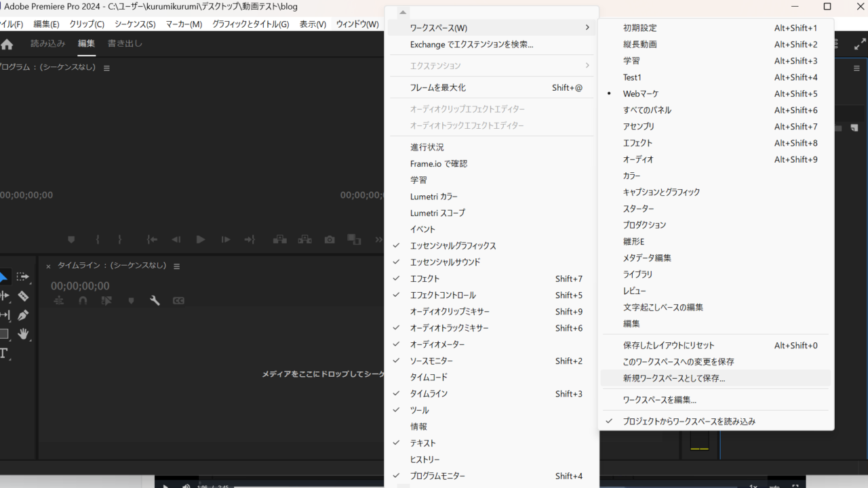The width and height of the screenshot is (868, 488).
Task: Toggle Snap magnet in Timeline panel
Action: point(83,300)
